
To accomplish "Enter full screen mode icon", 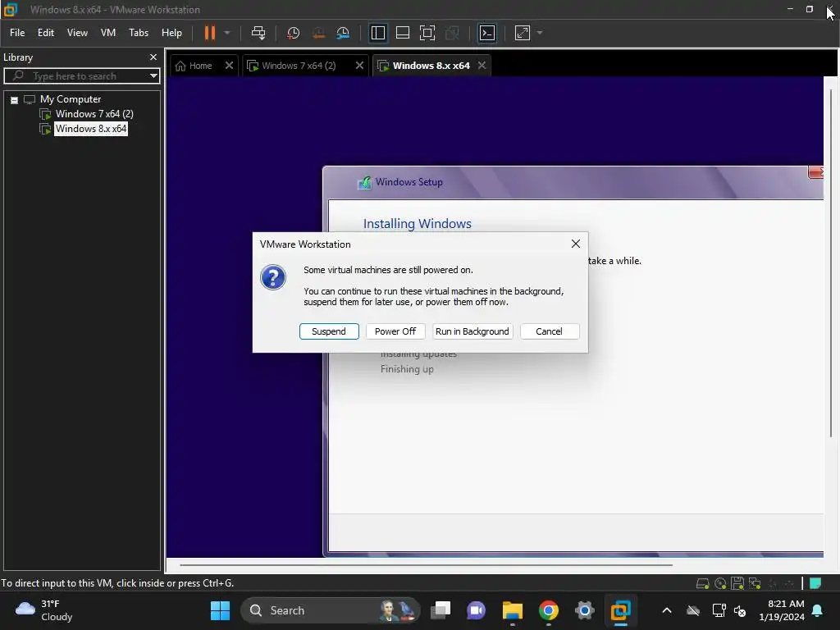I will (427, 33).
